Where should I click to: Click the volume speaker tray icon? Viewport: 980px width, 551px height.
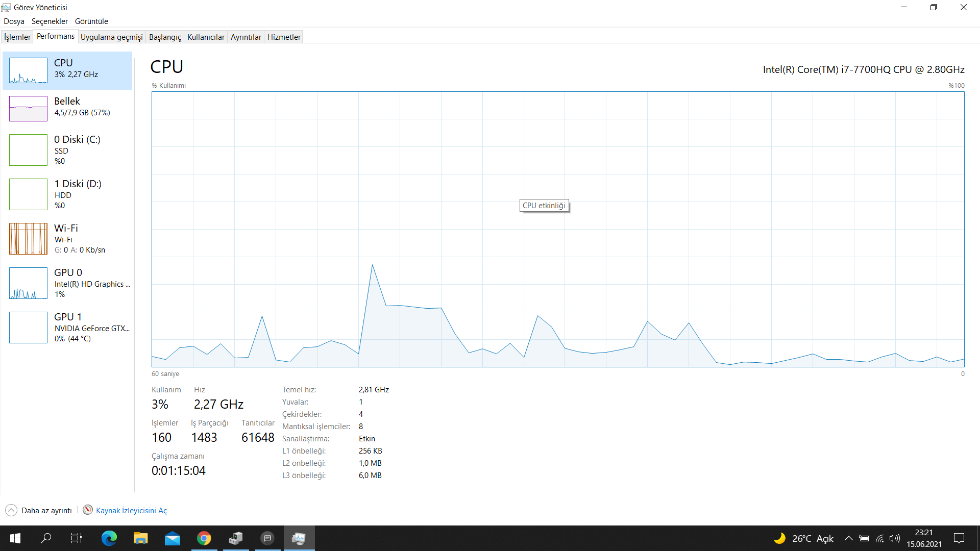(x=894, y=538)
